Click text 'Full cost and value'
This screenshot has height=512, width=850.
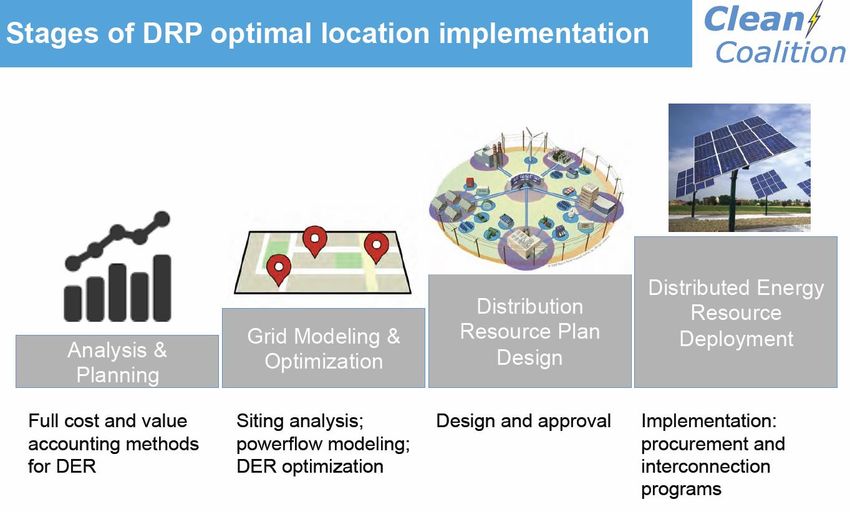tap(107, 421)
